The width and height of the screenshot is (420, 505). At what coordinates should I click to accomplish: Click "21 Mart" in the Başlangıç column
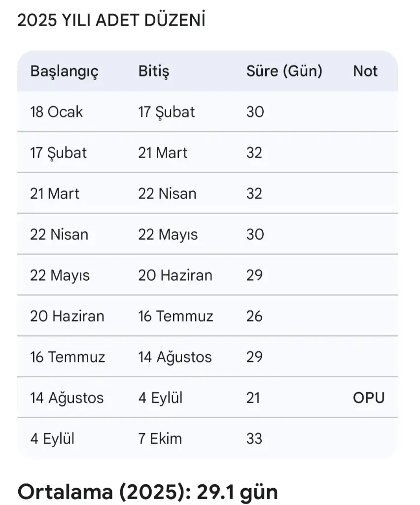coord(55,193)
